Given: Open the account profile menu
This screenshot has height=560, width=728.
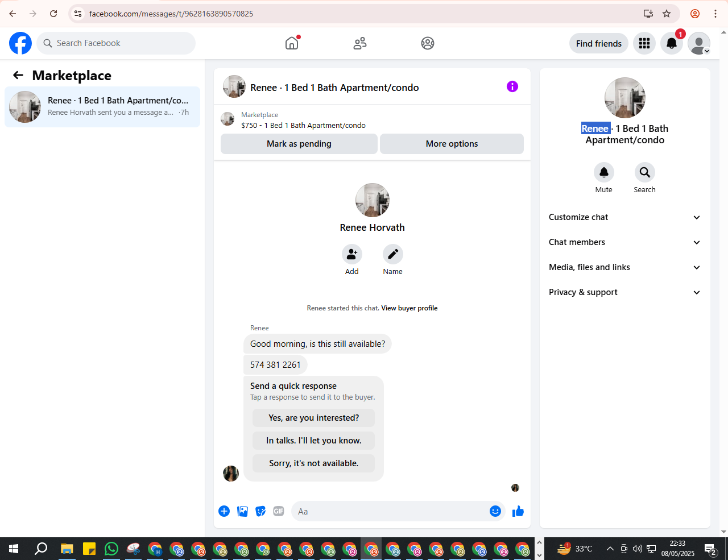Looking at the screenshot, I should click(x=699, y=43).
